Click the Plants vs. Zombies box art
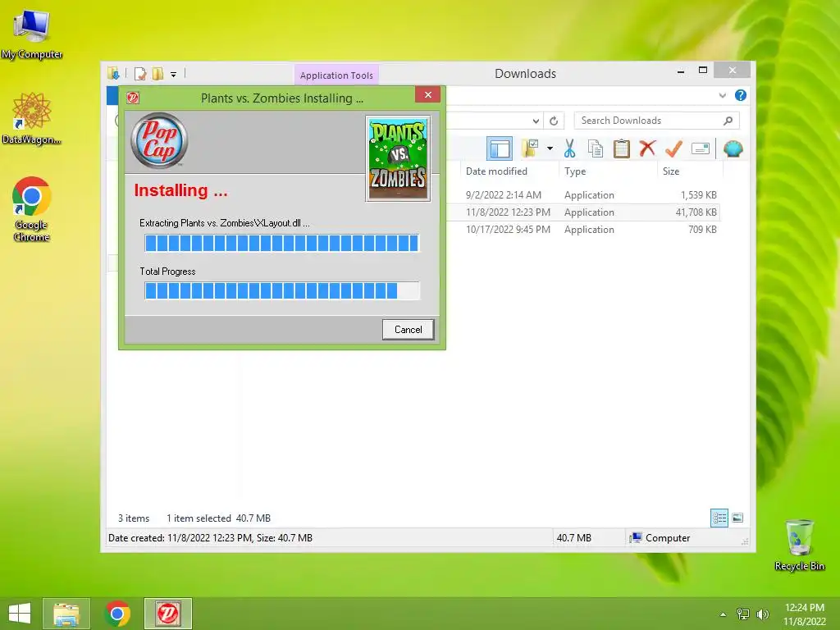 coord(398,158)
